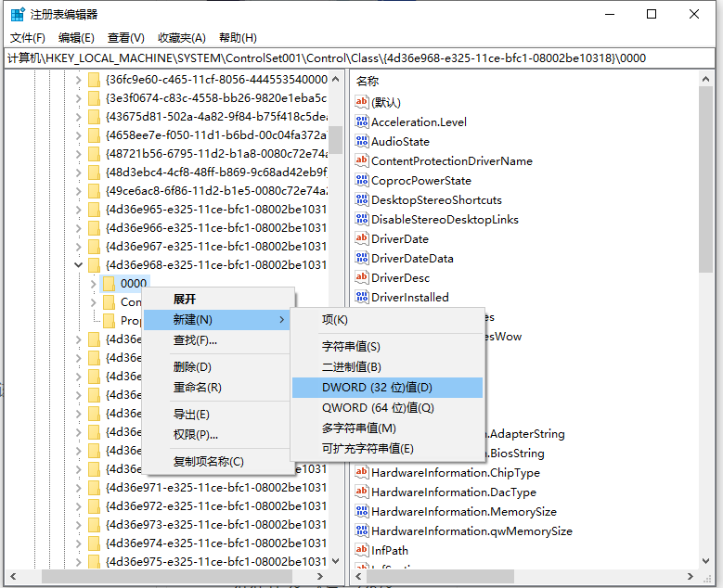Select 字符串值(S) in the new submenu
The width and height of the screenshot is (723, 588).
point(351,345)
